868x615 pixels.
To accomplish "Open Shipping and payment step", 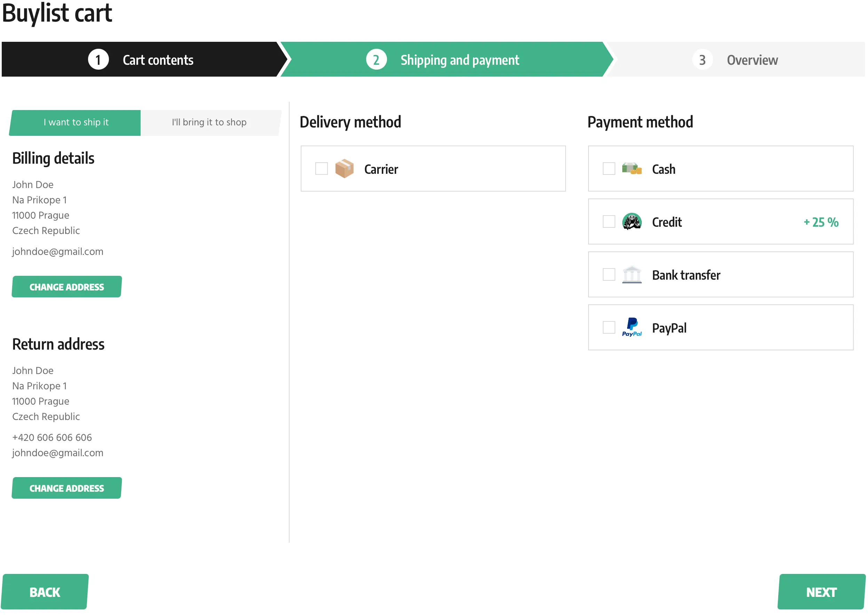I will 447,60.
